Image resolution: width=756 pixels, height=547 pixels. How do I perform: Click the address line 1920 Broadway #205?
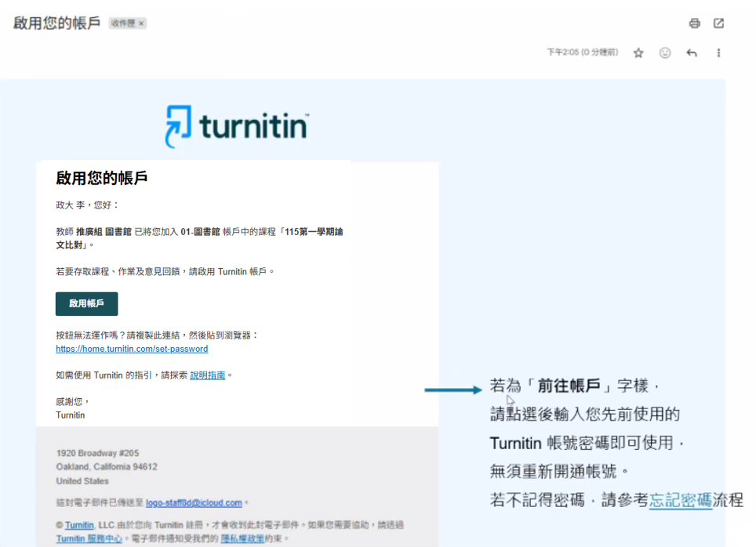point(97,453)
